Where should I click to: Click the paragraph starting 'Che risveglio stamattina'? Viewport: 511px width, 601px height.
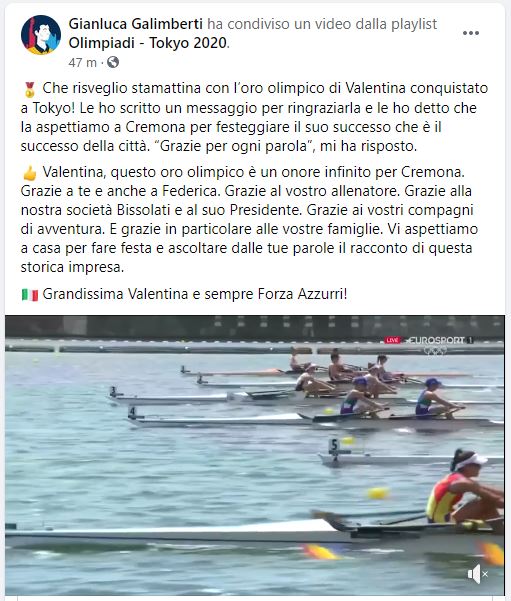pos(254,117)
